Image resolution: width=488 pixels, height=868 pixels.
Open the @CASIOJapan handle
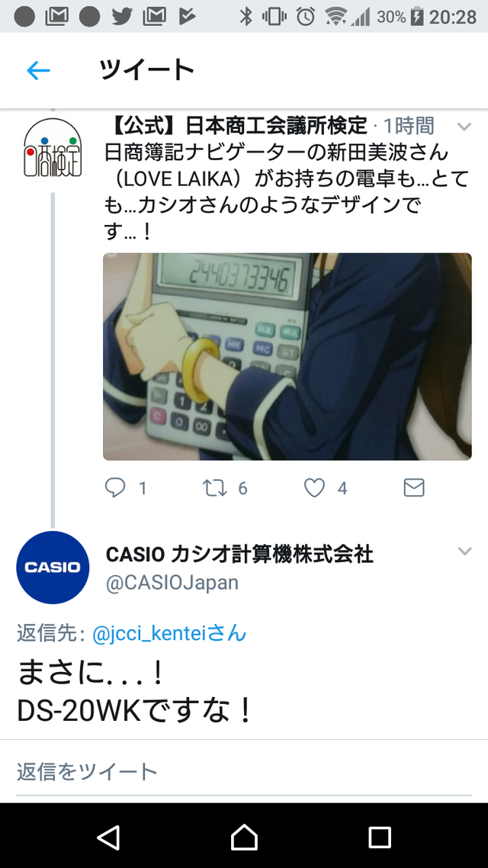click(172, 583)
